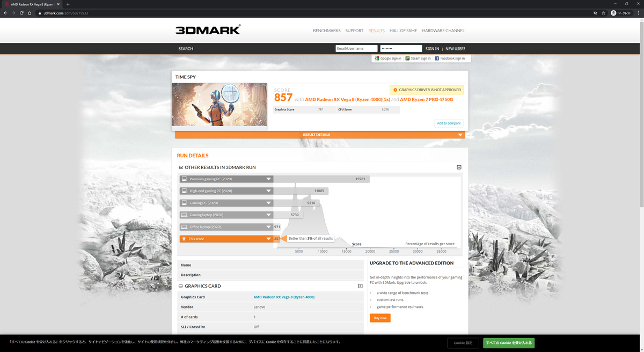Open the RESULTS menu item

click(x=376, y=31)
